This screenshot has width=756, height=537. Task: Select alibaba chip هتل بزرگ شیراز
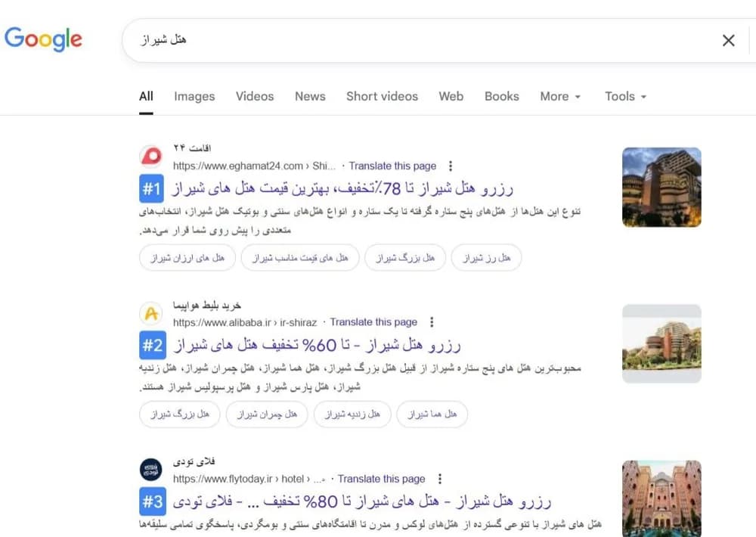tap(179, 414)
